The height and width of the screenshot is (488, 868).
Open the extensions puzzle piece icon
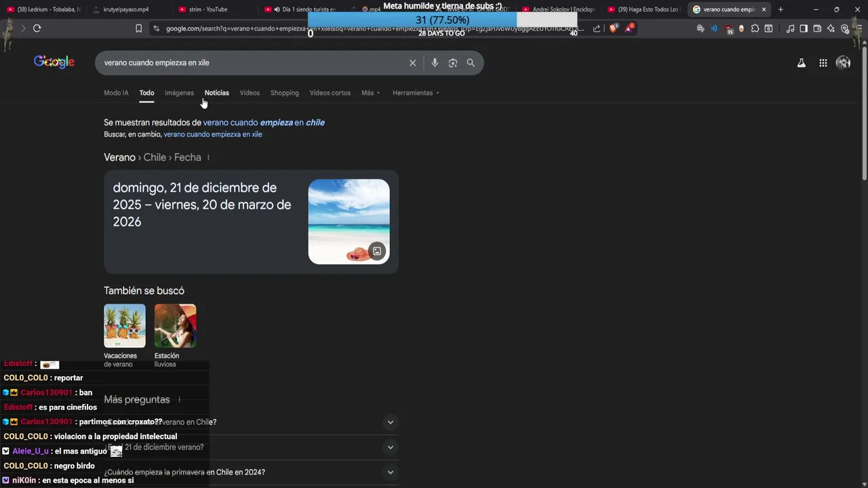point(755,28)
